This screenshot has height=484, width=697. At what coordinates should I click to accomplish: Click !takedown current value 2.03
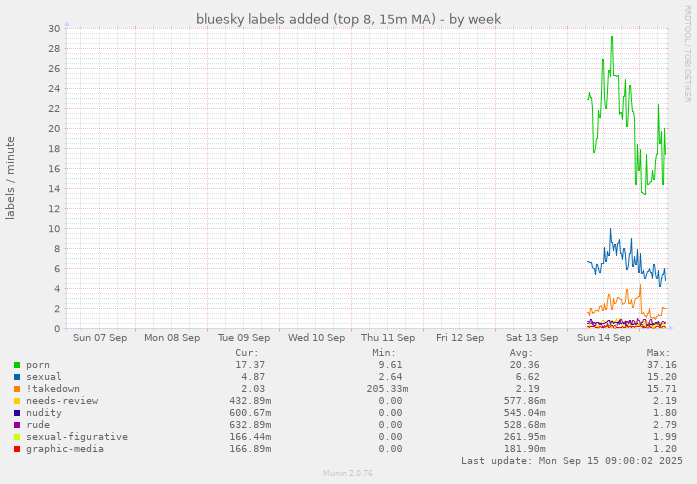[x=253, y=389]
